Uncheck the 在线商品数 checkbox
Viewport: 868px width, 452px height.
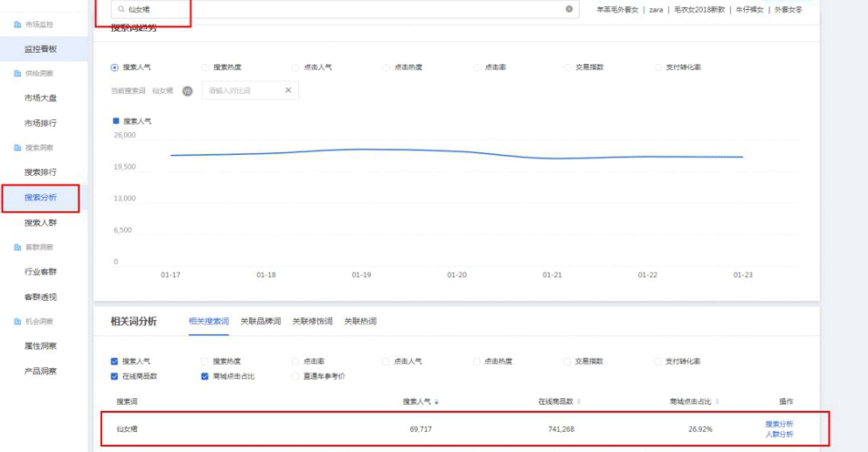tap(114, 375)
